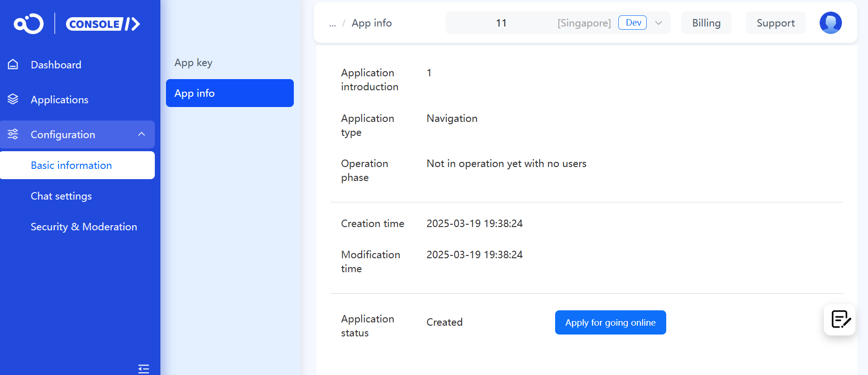Click the Created application status value
868x375 pixels.
[444, 322]
